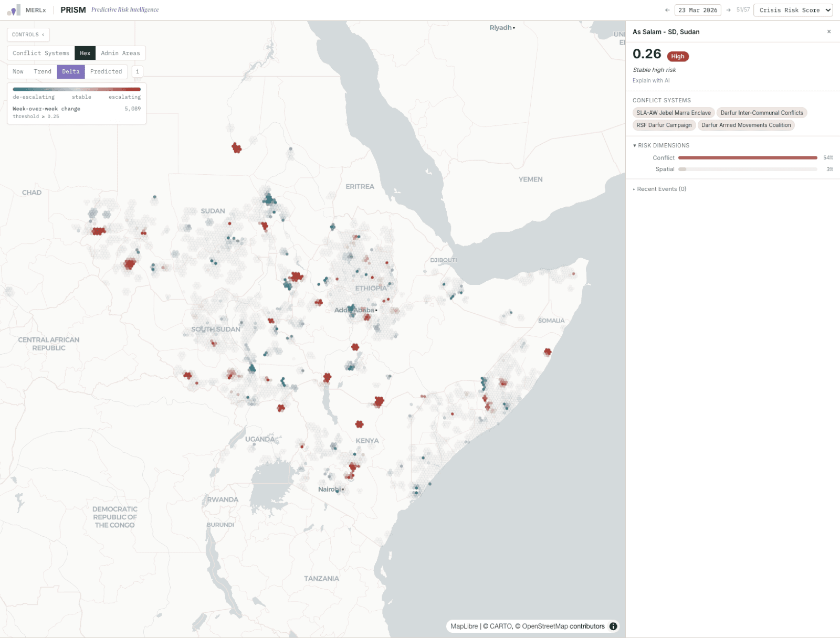This screenshot has height=638, width=840.
Task: Click the UGANDA country label on map
Action: coord(260,439)
